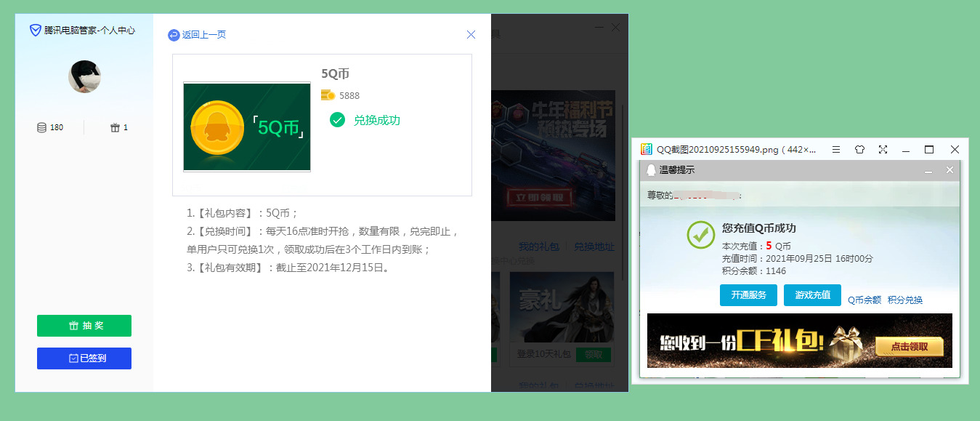Click the 游戏充值 button
This screenshot has width=980, height=421.
pos(812,295)
